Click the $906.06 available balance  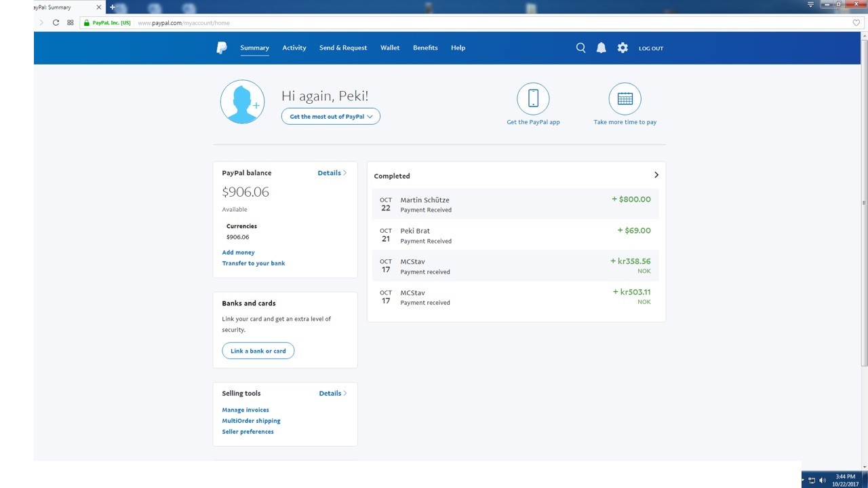[245, 192]
